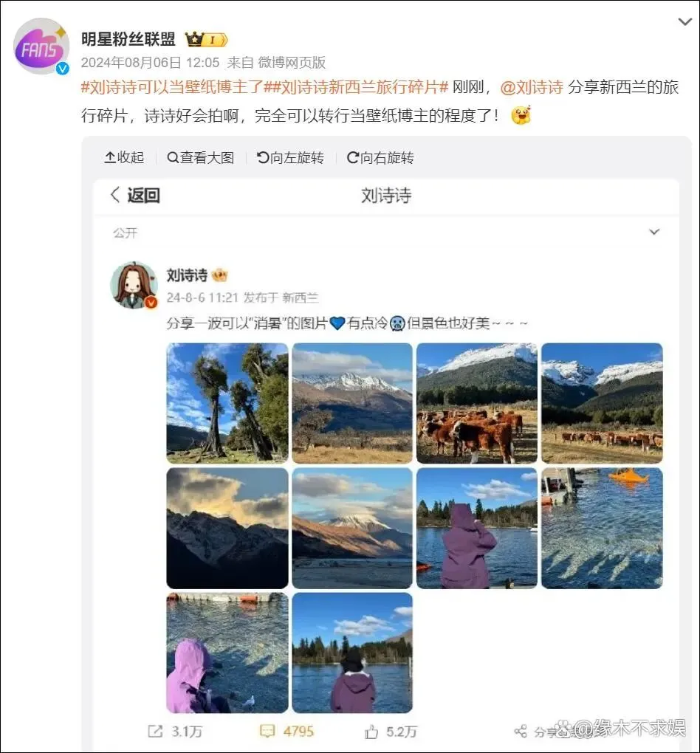Rotate image left with 向左旋转

290,157
